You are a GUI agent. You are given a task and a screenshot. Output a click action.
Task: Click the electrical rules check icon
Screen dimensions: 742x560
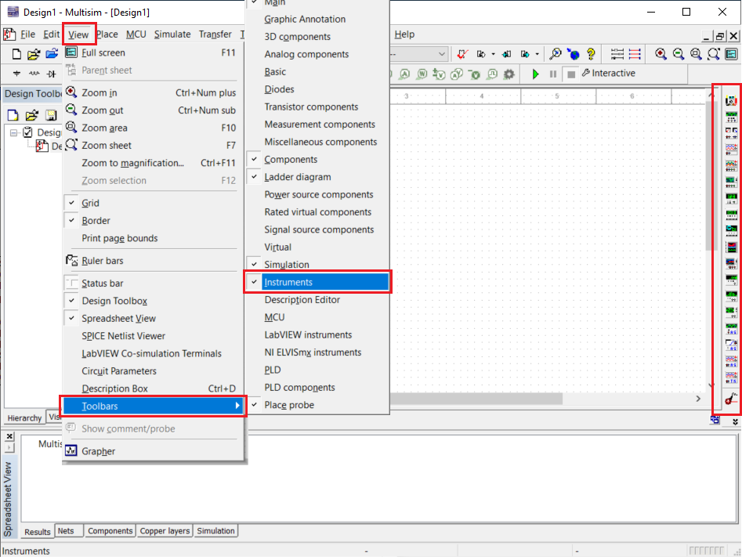point(462,54)
